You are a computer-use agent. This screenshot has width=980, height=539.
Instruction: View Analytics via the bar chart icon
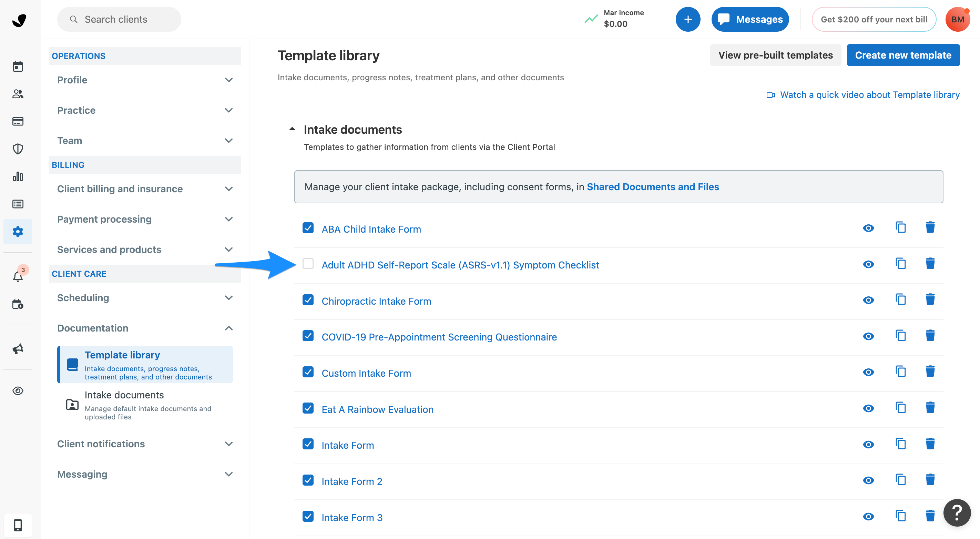pyautogui.click(x=18, y=176)
